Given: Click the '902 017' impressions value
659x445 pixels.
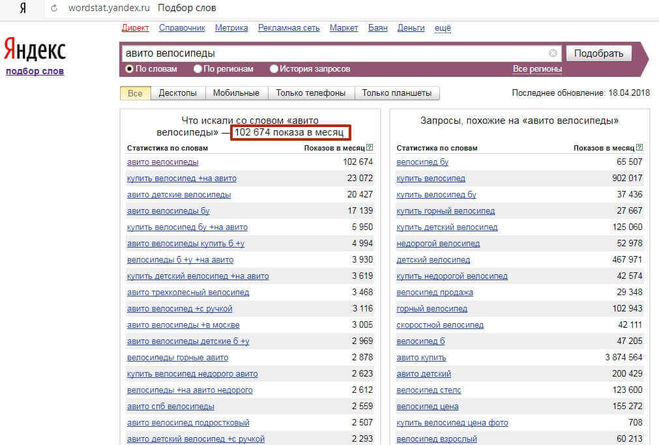Looking at the screenshot, I should (627, 179).
